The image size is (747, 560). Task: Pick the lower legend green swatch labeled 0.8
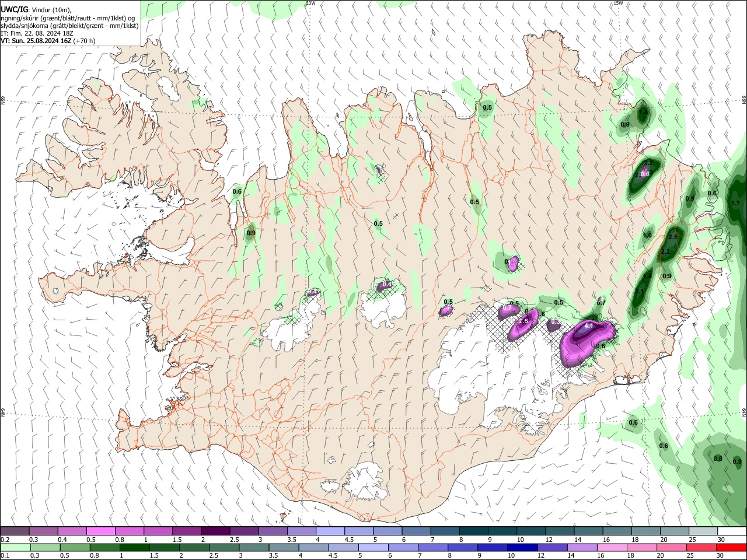[x=105, y=548]
